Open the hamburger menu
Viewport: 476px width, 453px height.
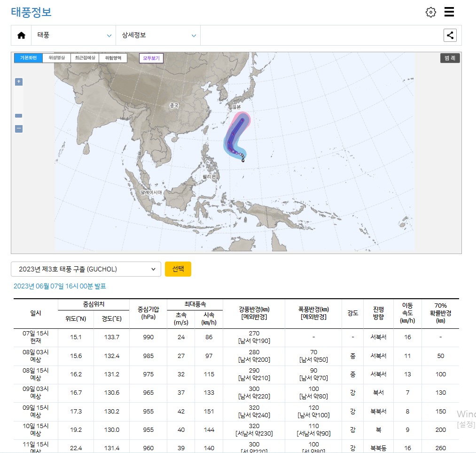449,12
